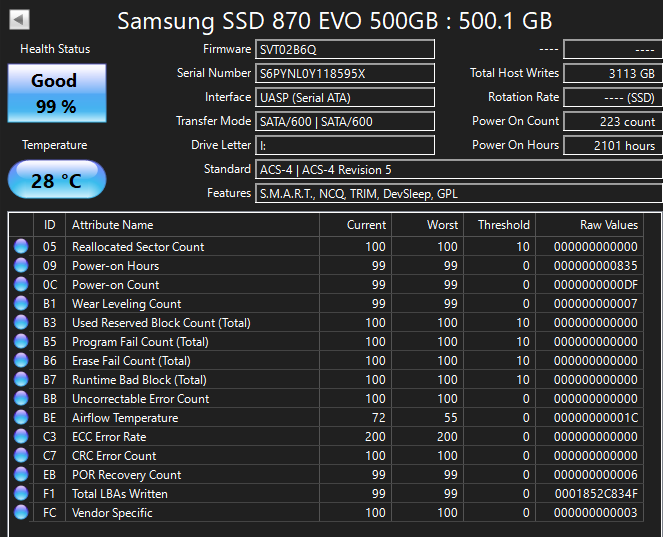Click the status orb for Program Fail Count
The width and height of the screenshot is (663, 537).
click(x=21, y=341)
